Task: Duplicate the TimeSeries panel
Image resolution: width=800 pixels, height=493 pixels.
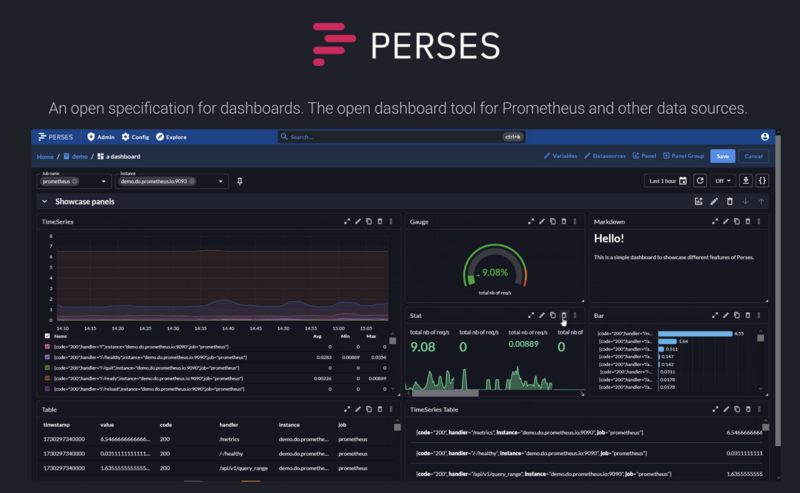Action: pyautogui.click(x=369, y=221)
